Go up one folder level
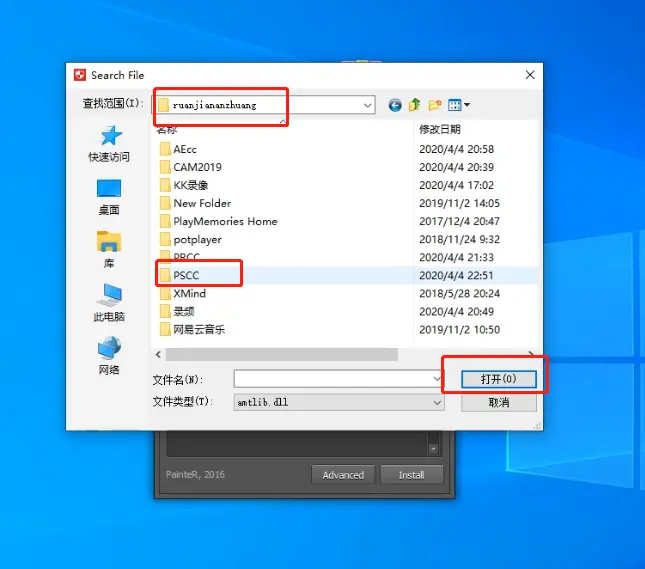 pos(415,105)
